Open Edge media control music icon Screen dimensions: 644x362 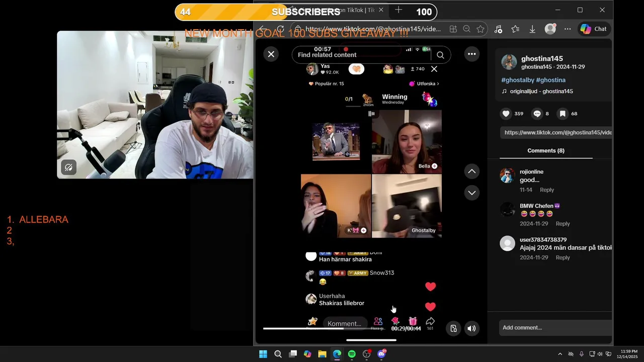tap(498, 29)
